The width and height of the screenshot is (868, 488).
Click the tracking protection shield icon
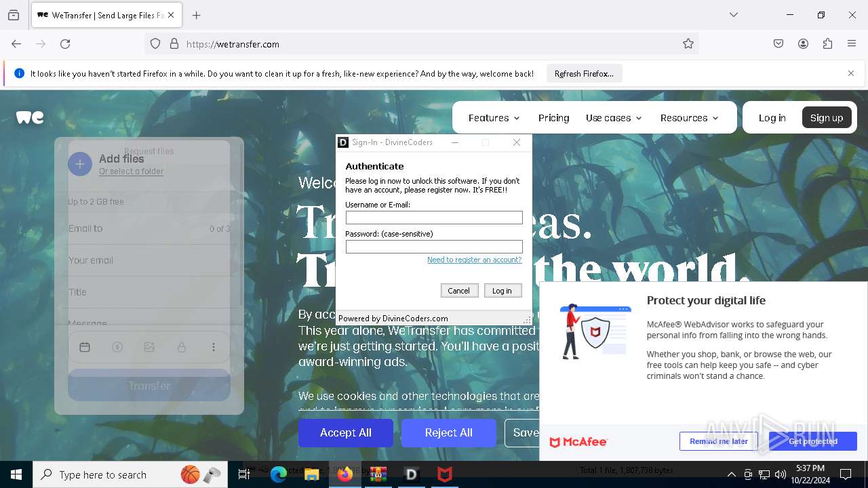click(x=155, y=44)
